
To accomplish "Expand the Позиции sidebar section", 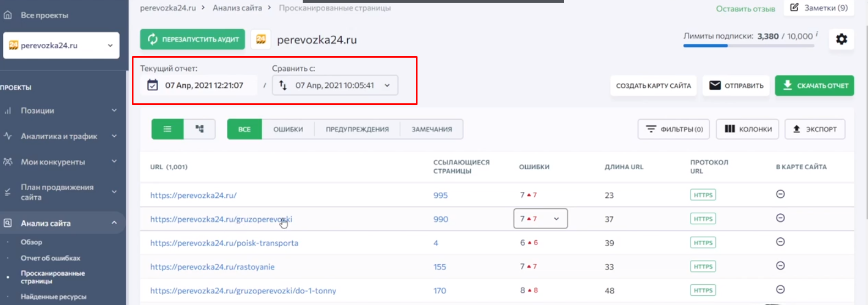I will (114, 110).
